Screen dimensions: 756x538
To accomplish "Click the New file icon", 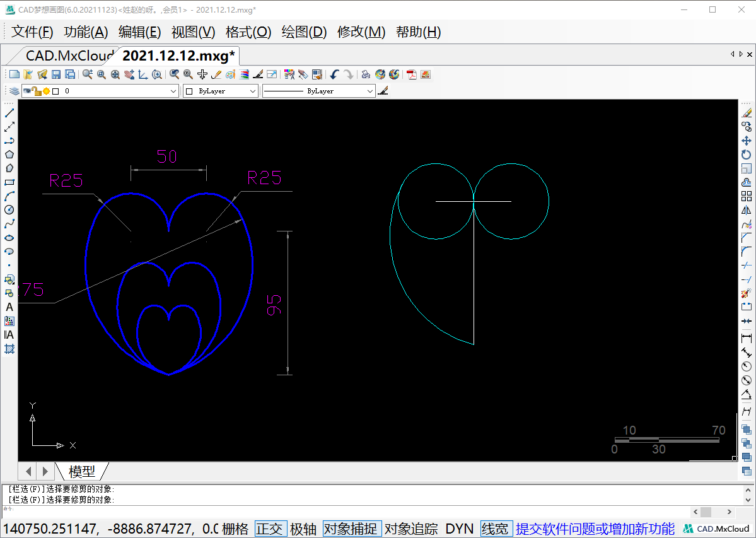I will 15,74.
